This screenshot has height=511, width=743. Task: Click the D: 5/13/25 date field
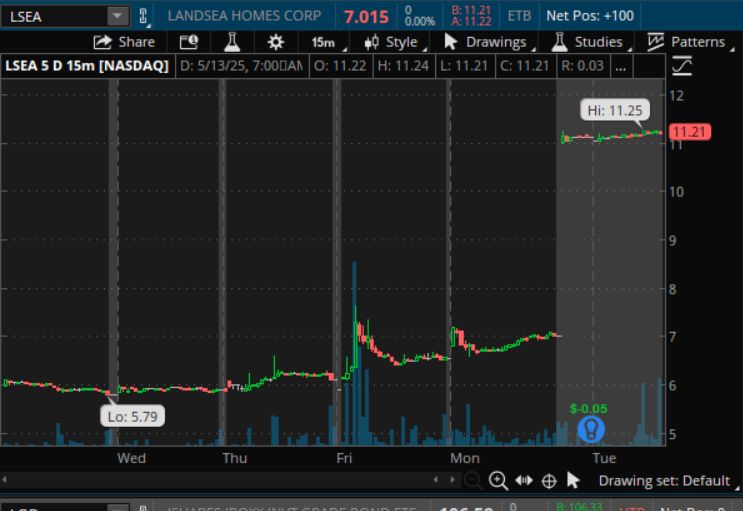pos(242,66)
